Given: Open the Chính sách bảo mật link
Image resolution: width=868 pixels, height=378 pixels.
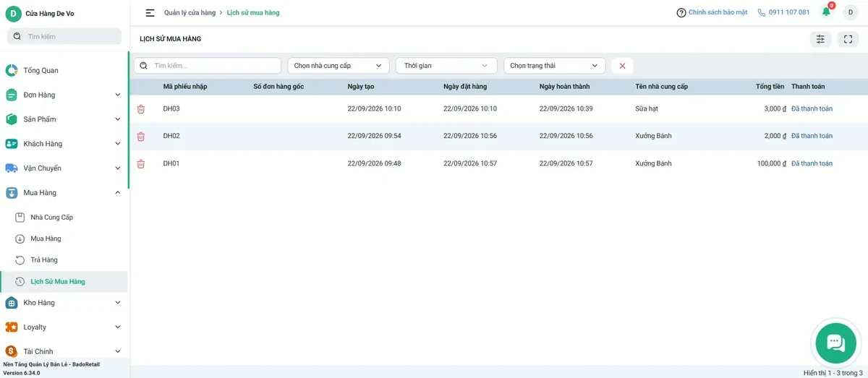Looking at the screenshot, I should (712, 12).
